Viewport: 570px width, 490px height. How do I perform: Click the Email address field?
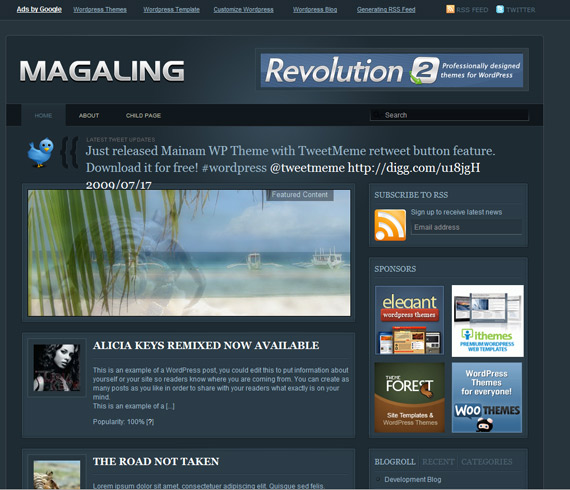coord(466,227)
